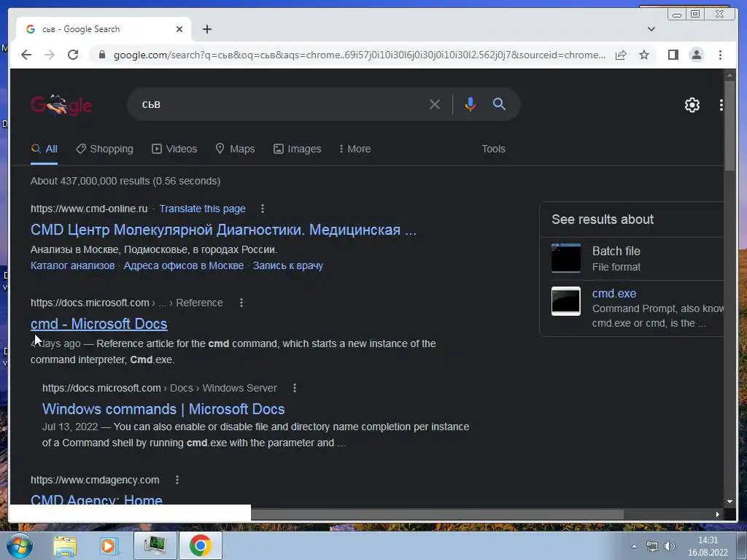Open the Запись к врачу sitelink

point(287,265)
